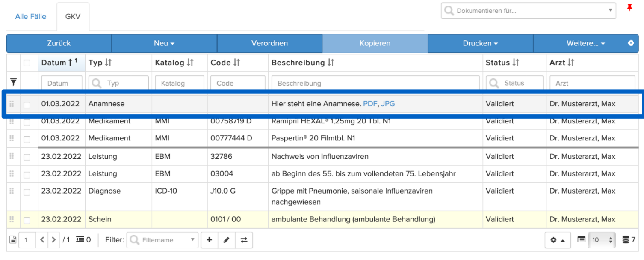644x260 pixels.
Task: Sort by Arzt column arrows
Action: coord(571,63)
